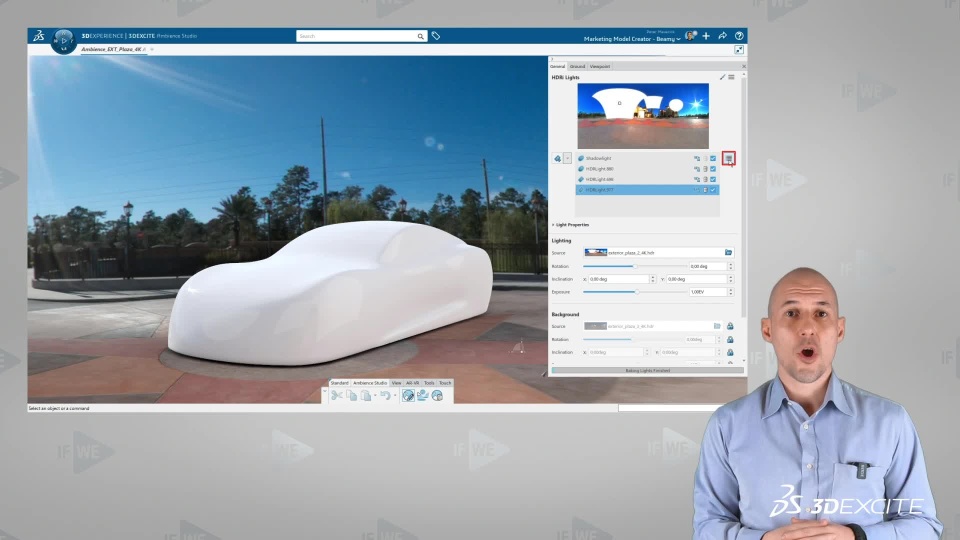Toggle lock for Background Rotation
Viewport: 960px width, 540px height.
730,339
